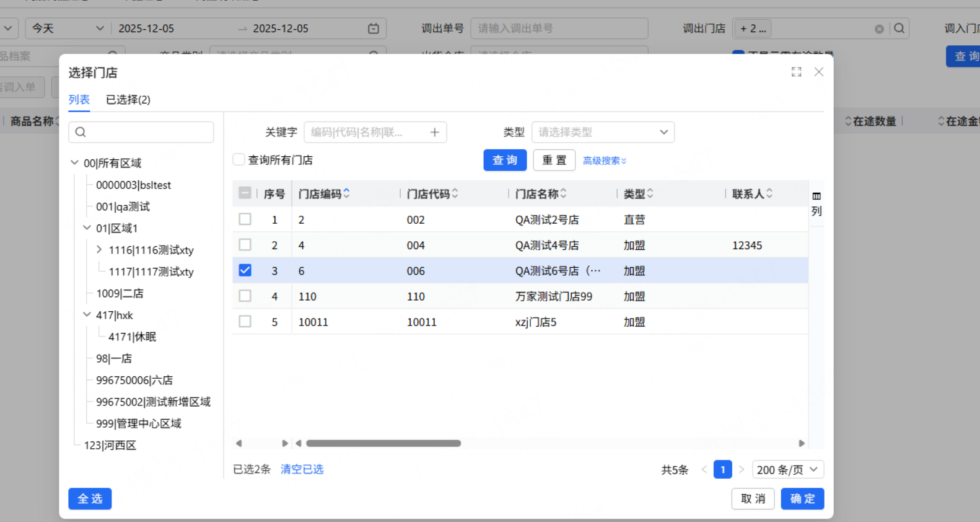Open the 200 条/页 page size dropdown
The image size is (980, 522).
click(x=787, y=469)
